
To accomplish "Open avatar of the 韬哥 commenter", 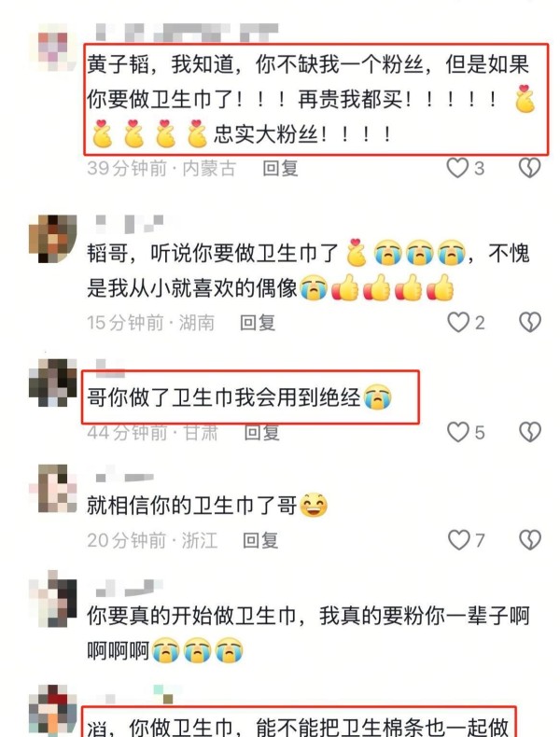I will coord(52,239).
